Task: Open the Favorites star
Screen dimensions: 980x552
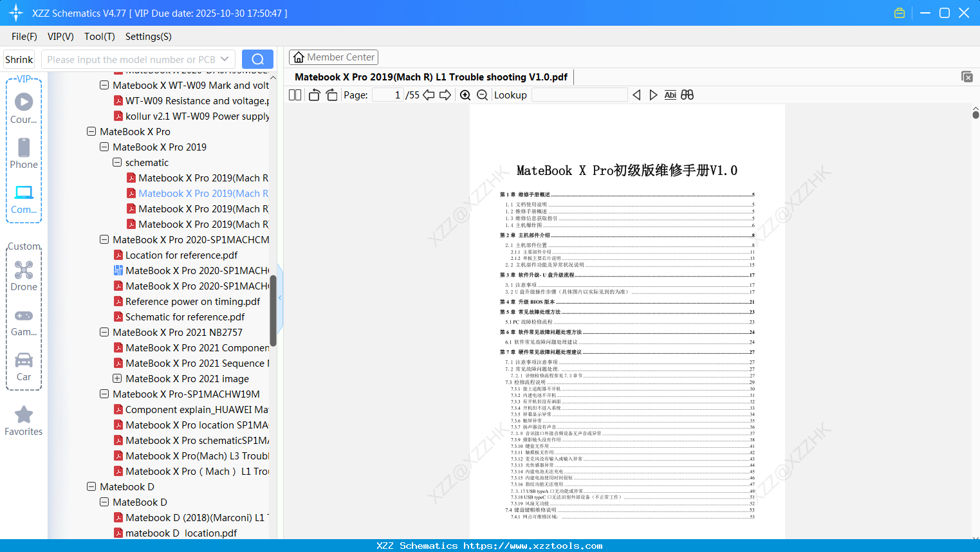Action: 24,421
